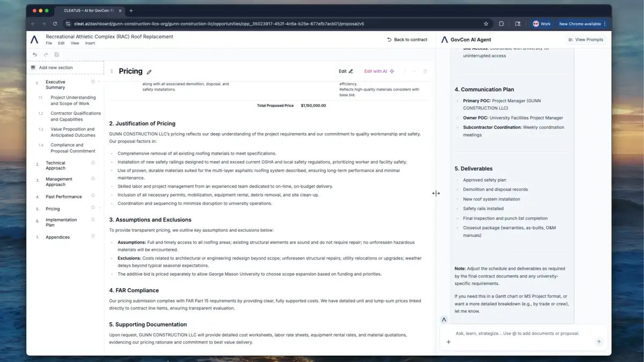Click '4. Communication Plan' in agent panel

click(484, 90)
